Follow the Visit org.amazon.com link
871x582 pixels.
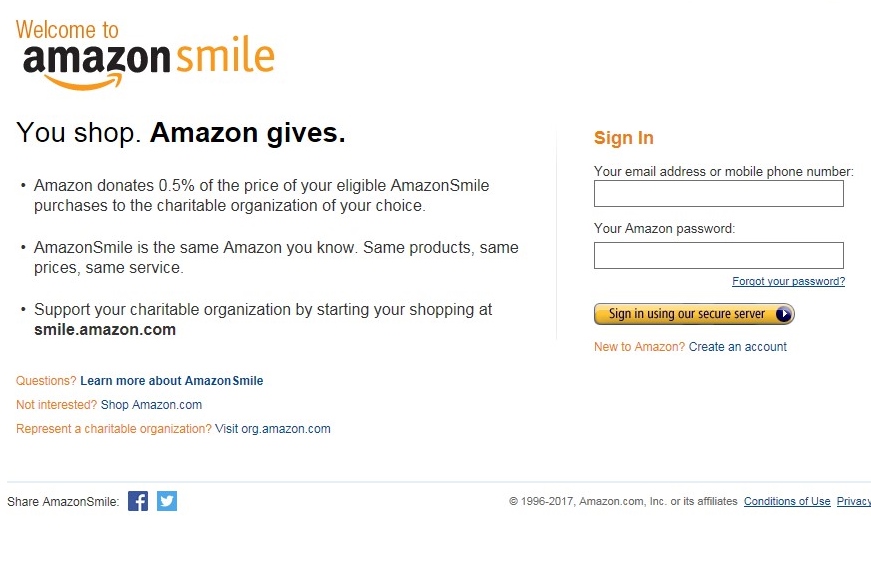pyautogui.click(x=272, y=429)
